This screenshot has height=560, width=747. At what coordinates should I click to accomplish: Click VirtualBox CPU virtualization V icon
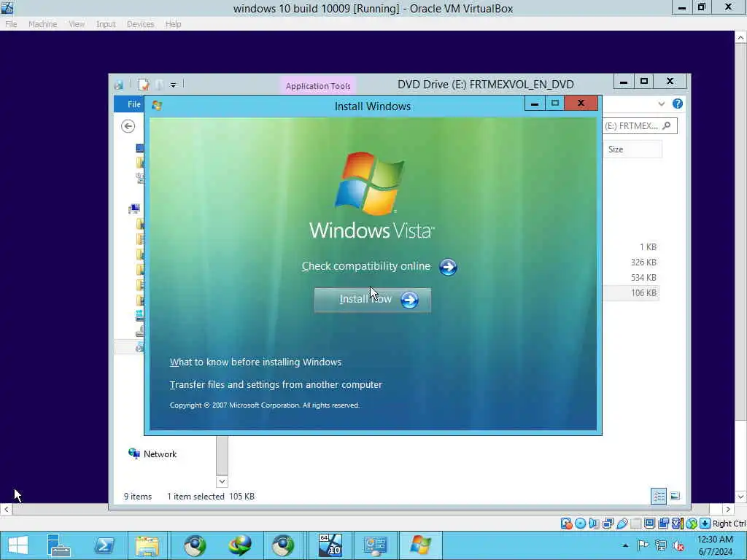click(x=677, y=524)
